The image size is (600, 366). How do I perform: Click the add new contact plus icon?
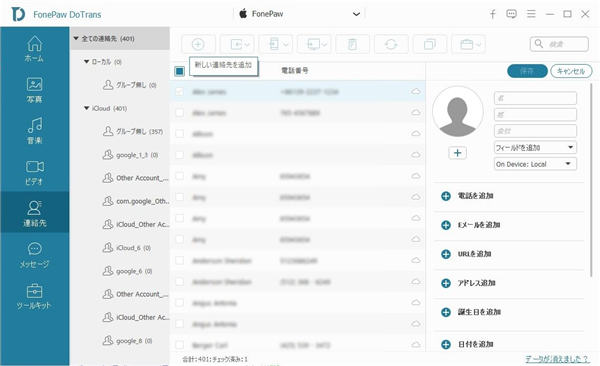click(198, 44)
